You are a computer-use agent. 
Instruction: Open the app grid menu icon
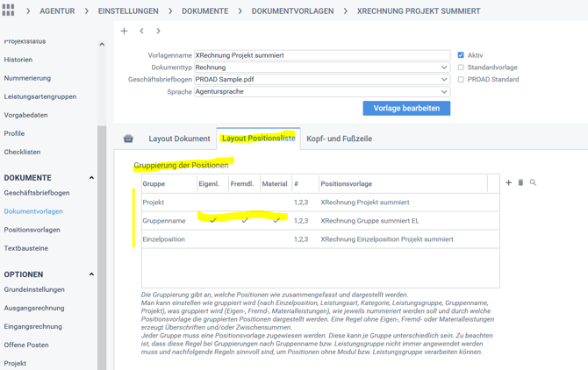(8, 11)
